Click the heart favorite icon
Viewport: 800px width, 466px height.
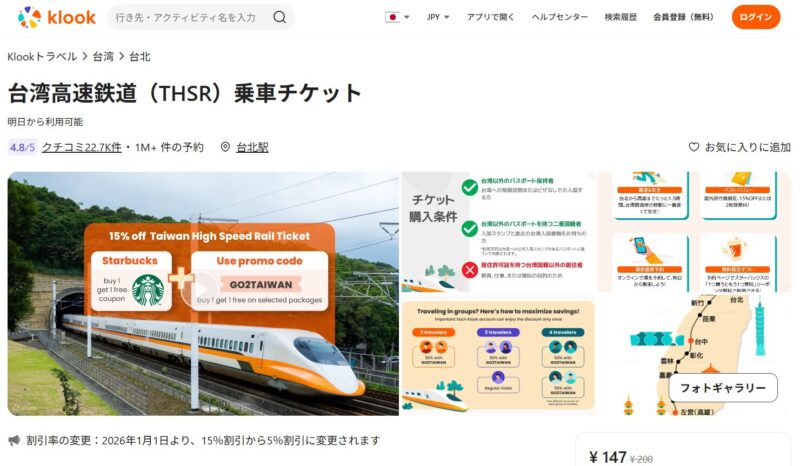click(x=694, y=147)
